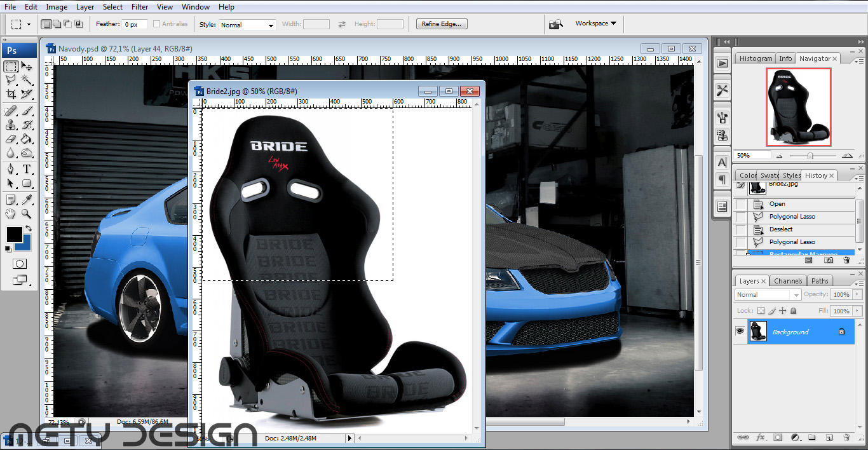Image resolution: width=868 pixels, height=450 pixels.
Task: Set history brush source for Deselect state
Action: click(741, 229)
